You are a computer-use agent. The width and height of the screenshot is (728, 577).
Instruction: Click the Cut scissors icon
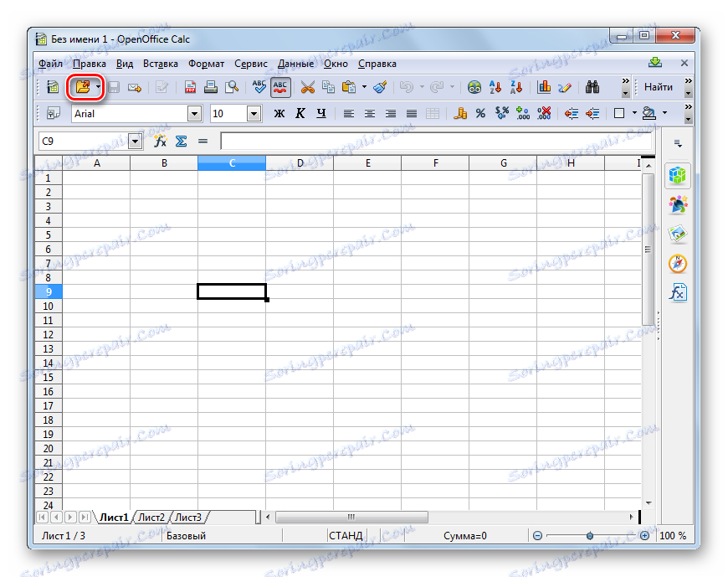click(307, 87)
